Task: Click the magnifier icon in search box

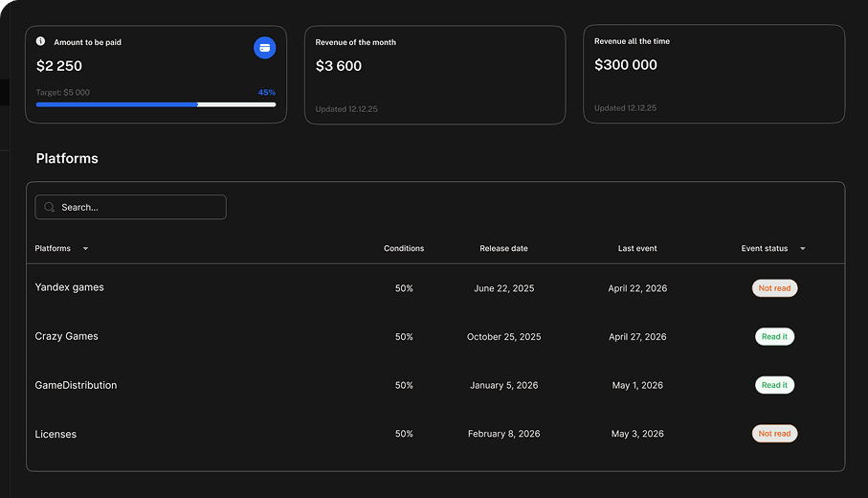Action: point(50,207)
